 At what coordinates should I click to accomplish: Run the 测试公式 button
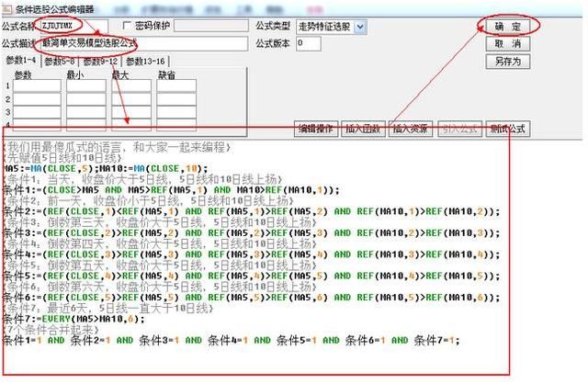[508, 130]
